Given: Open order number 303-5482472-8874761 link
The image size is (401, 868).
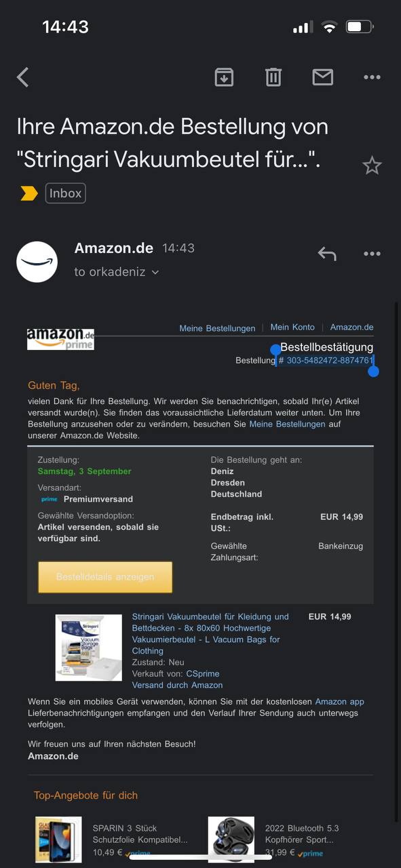Looking at the screenshot, I should (330, 360).
